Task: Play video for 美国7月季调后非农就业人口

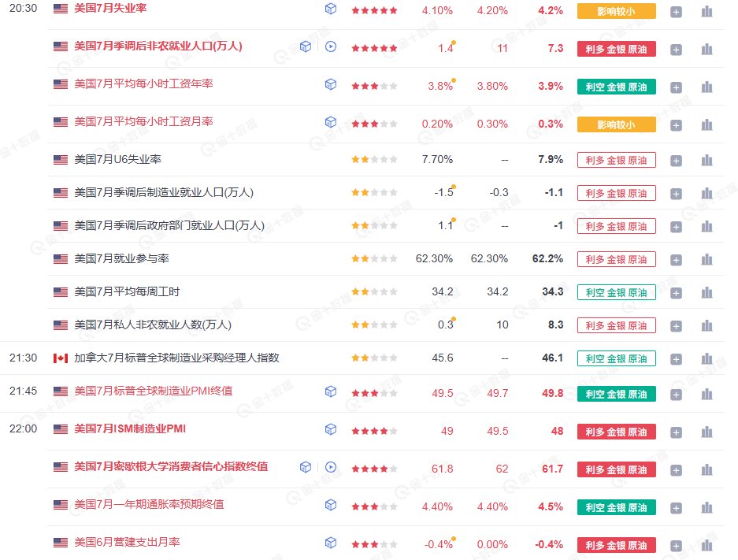Action: (331, 46)
